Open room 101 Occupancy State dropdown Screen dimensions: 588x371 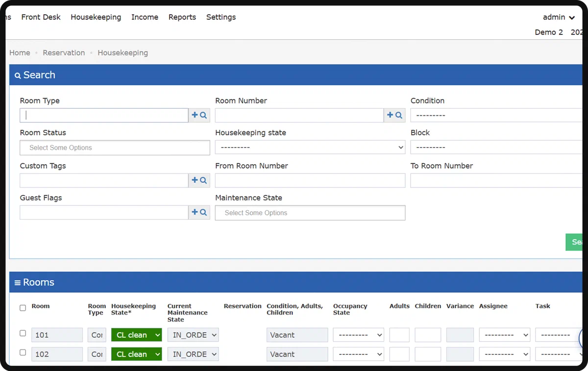point(358,335)
